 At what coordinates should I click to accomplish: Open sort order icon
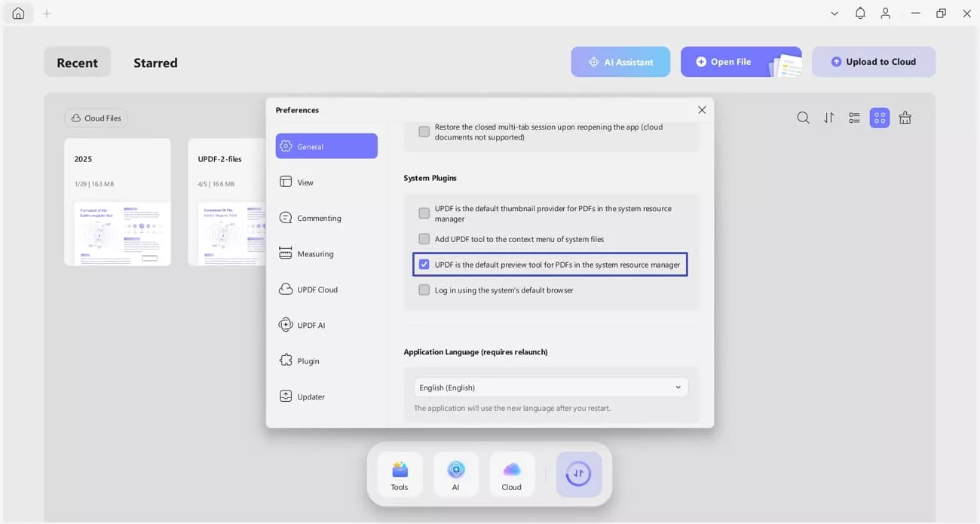click(x=828, y=118)
